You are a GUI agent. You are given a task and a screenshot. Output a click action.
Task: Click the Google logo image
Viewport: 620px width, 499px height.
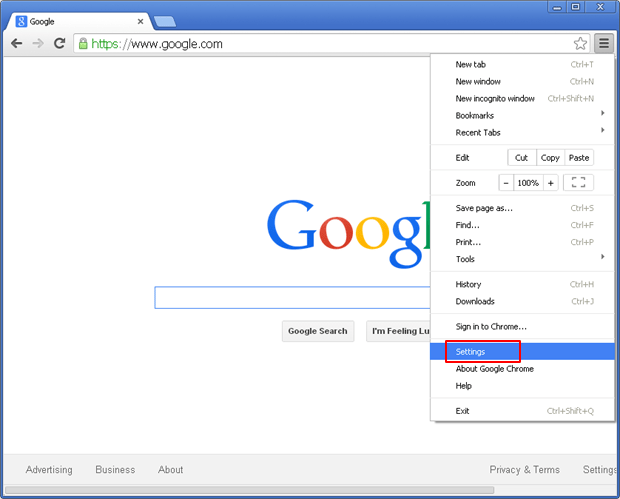(x=349, y=233)
